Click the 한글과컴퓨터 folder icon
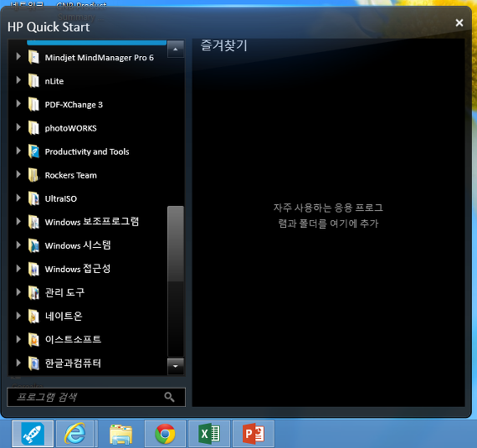The height and width of the screenshot is (448, 477). 33,363
